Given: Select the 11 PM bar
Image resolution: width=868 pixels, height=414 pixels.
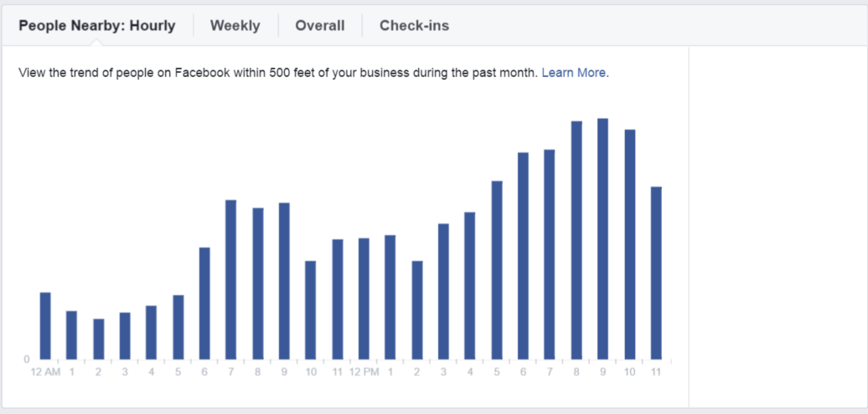Looking at the screenshot, I should pyautogui.click(x=656, y=272).
